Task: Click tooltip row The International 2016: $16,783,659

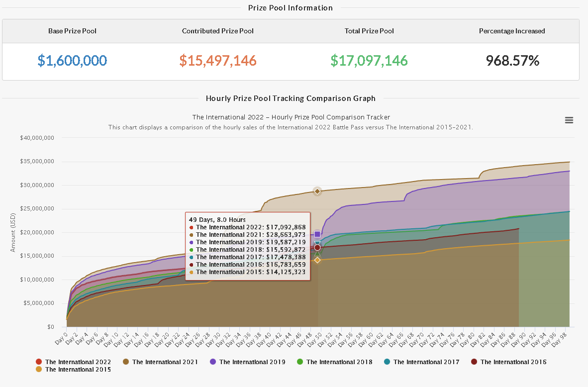Action: [248, 265]
